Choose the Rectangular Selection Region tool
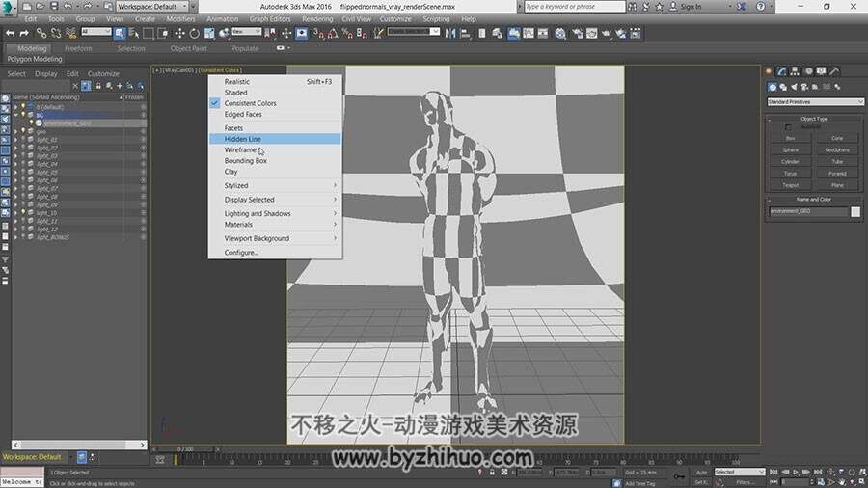Image resolution: width=868 pixels, height=488 pixels. tap(149, 33)
